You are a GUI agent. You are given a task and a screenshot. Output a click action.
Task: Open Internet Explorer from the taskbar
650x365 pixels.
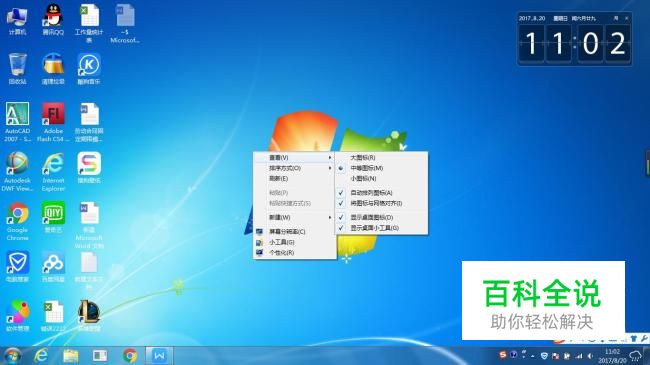pyautogui.click(x=41, y=355)
